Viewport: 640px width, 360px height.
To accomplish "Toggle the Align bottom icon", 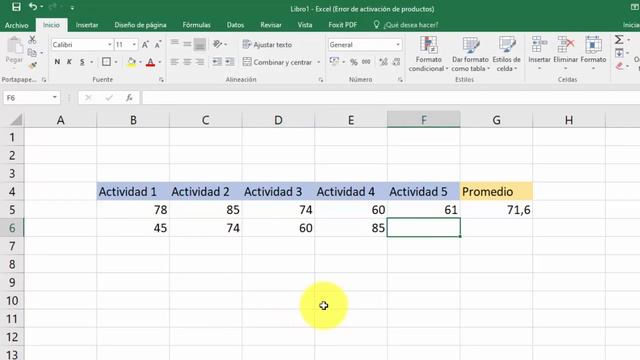I will tap(200, 44).
